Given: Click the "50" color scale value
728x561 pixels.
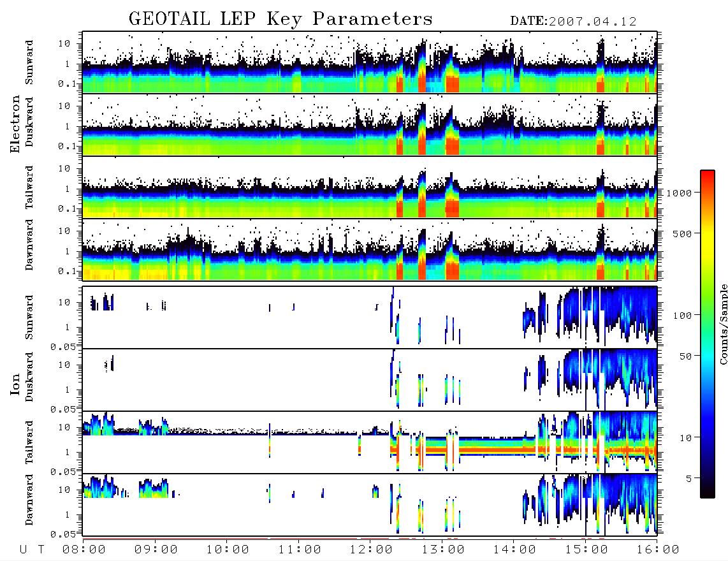Looking at the screenshot, I should [686, 356].
